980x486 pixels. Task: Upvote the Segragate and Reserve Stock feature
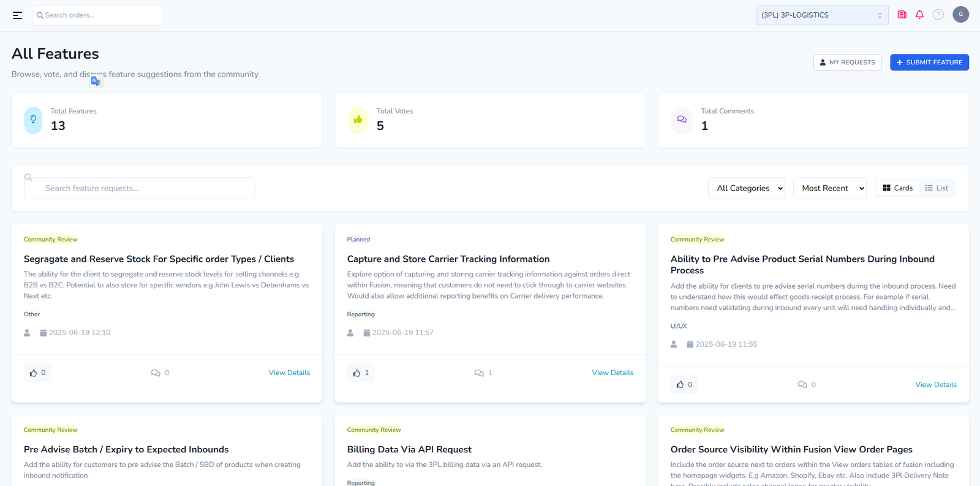(37, 373)
